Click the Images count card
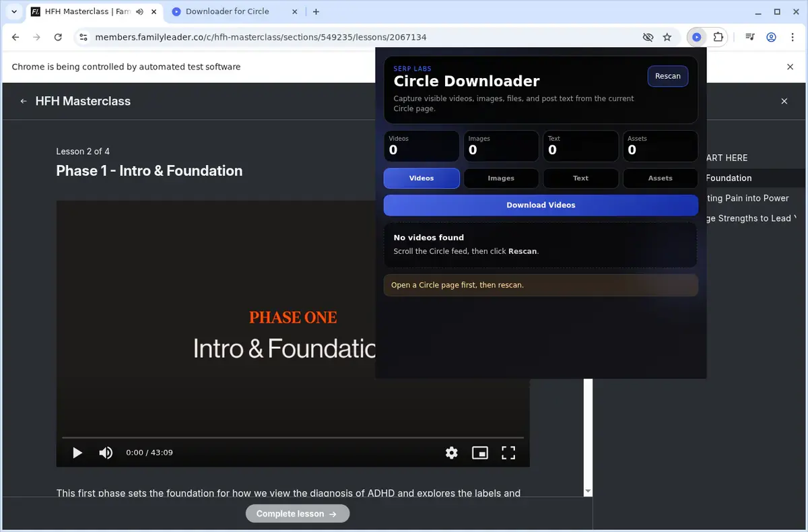Screen dimensions: 808x532 tap(501, 146)
